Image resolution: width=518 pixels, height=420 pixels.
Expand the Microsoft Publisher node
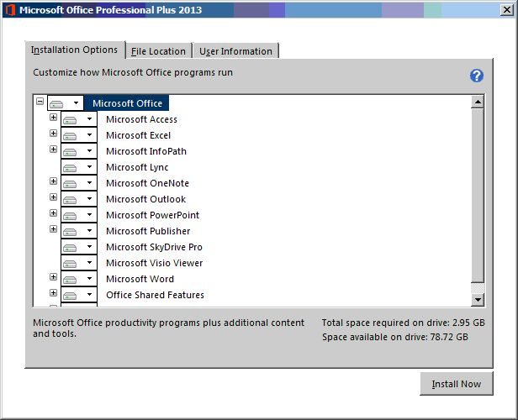coord(53,228)
